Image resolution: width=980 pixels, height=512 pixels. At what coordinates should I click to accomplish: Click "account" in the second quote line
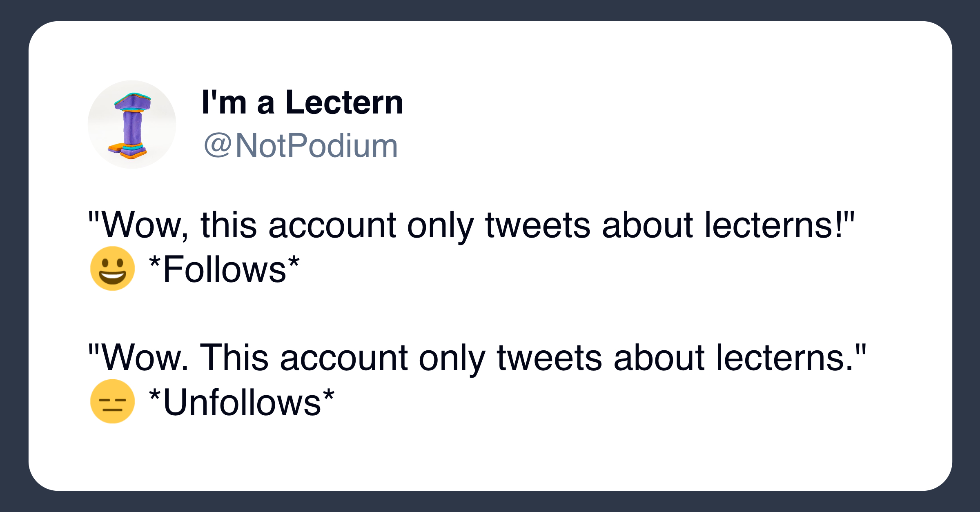coord(343,358)
